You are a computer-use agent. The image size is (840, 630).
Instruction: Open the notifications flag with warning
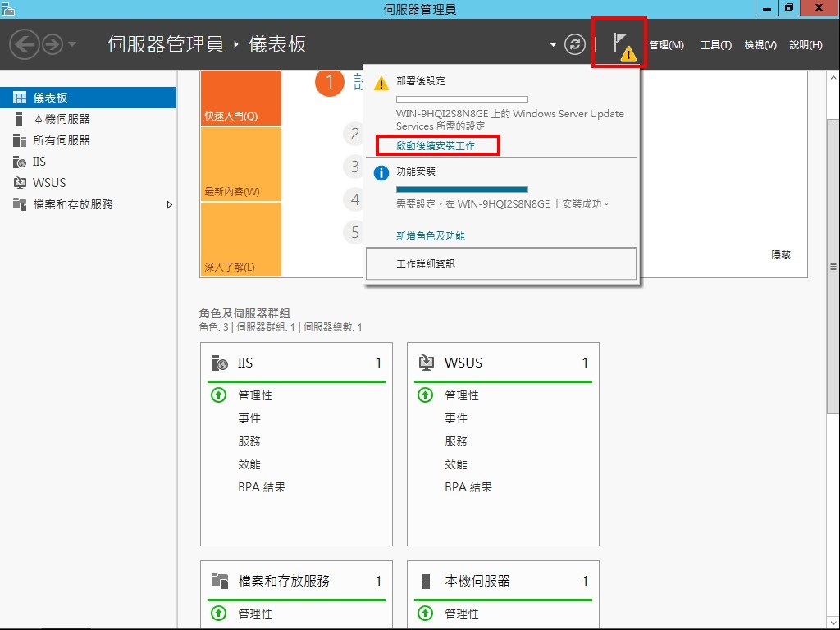pos(623,46)
